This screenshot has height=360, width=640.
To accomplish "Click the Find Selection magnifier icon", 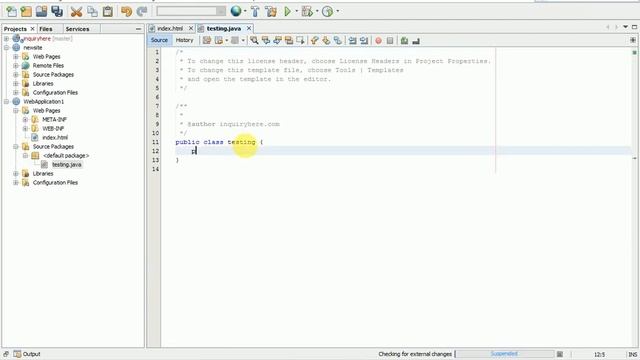I will [254, 40].
